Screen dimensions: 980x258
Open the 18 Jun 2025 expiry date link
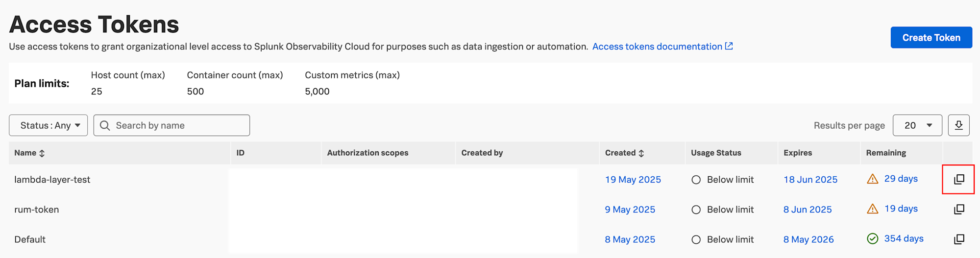[810, 180]
